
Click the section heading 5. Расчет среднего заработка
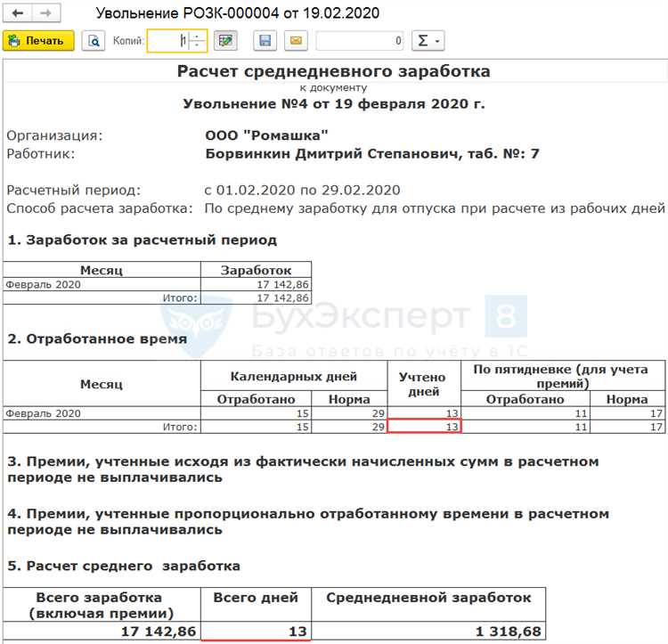point(124,566)
